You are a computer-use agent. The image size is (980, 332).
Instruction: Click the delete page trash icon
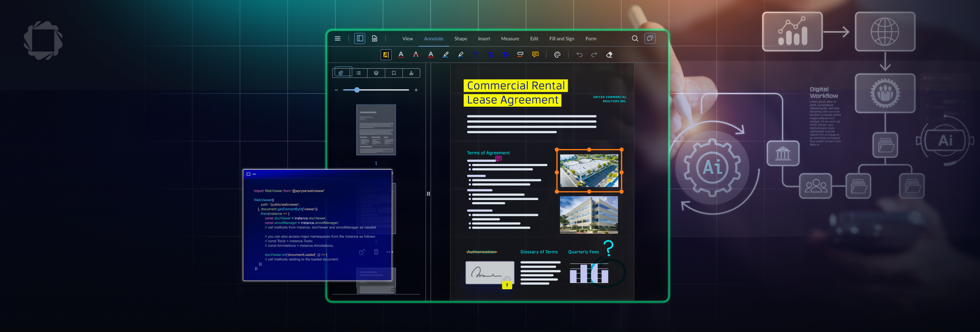point(376,252)
